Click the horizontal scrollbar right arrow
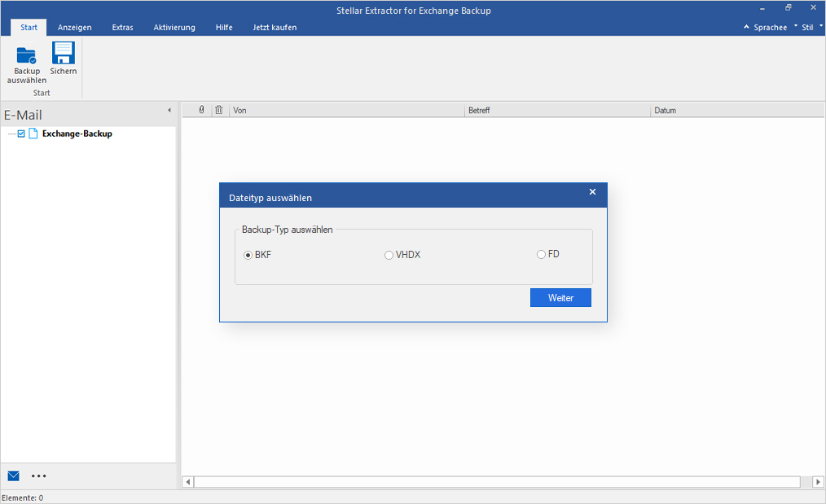826x504 pixels. (818, 481)
